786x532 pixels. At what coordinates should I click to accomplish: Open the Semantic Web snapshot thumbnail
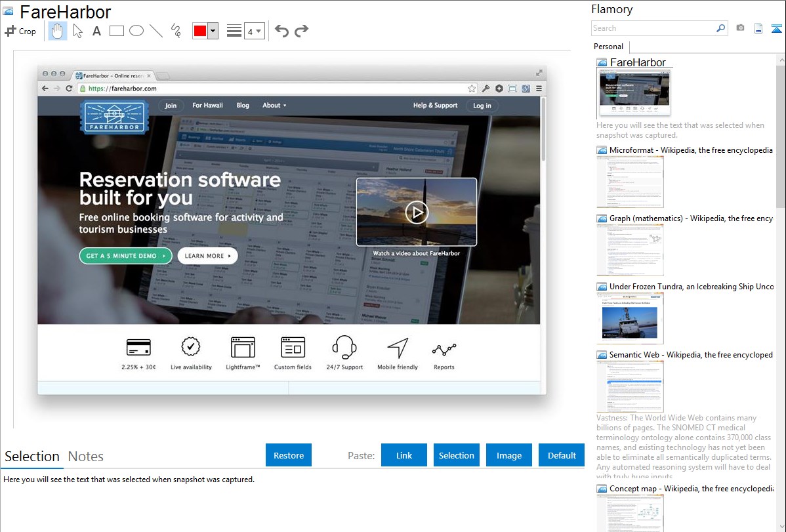(630, 386)
